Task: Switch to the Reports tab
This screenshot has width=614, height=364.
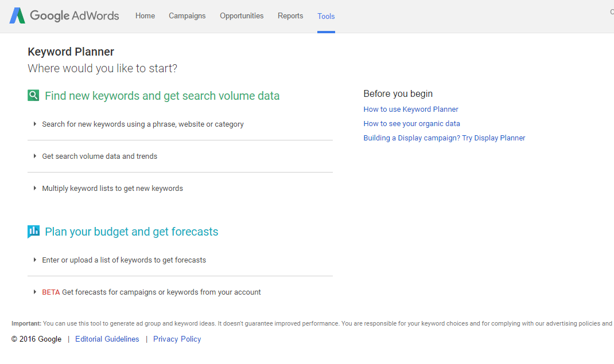Action: pyautogui.click(x=290, y=15)
